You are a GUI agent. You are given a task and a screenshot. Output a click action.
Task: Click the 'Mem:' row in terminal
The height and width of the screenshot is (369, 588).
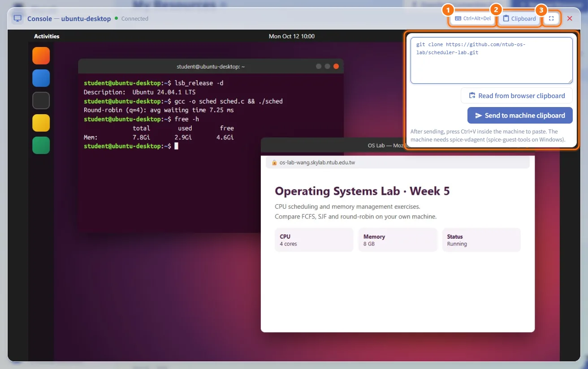click(x=159, y=137)
